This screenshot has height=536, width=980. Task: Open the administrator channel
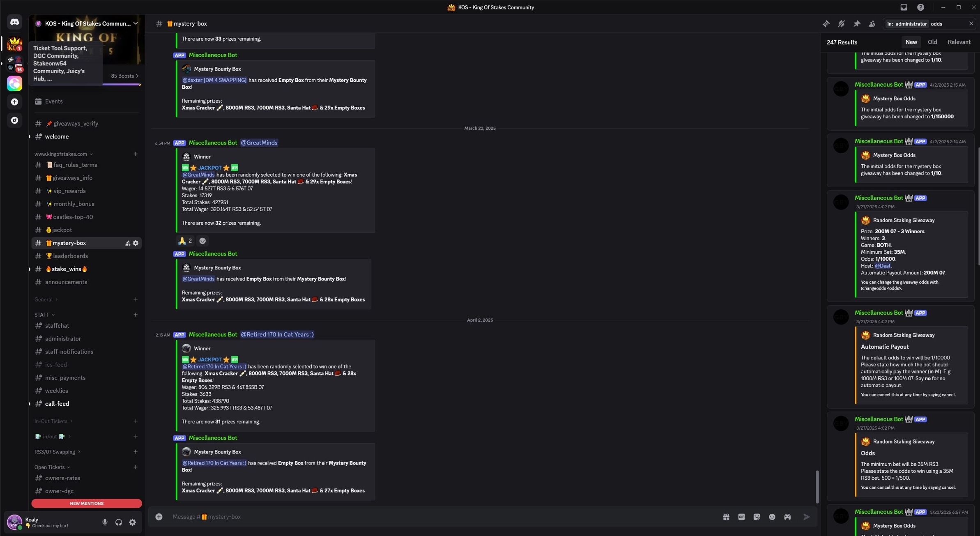pyautogui.click(x=86, y=339)
